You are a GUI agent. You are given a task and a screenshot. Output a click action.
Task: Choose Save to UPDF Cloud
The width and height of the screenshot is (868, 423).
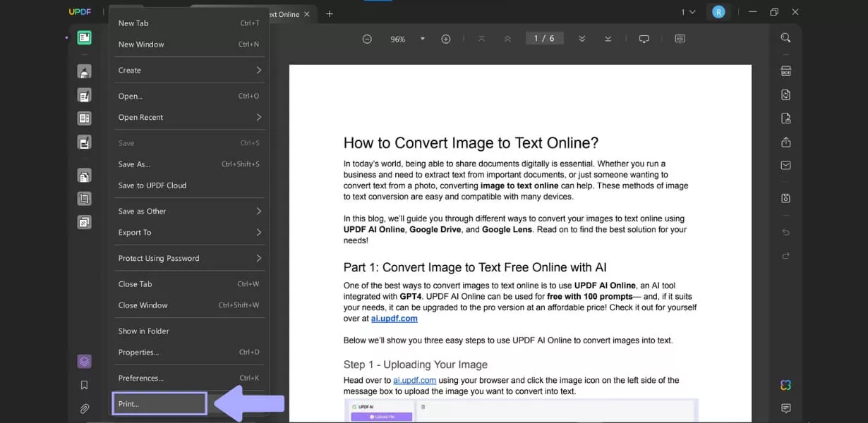point(189,185)
